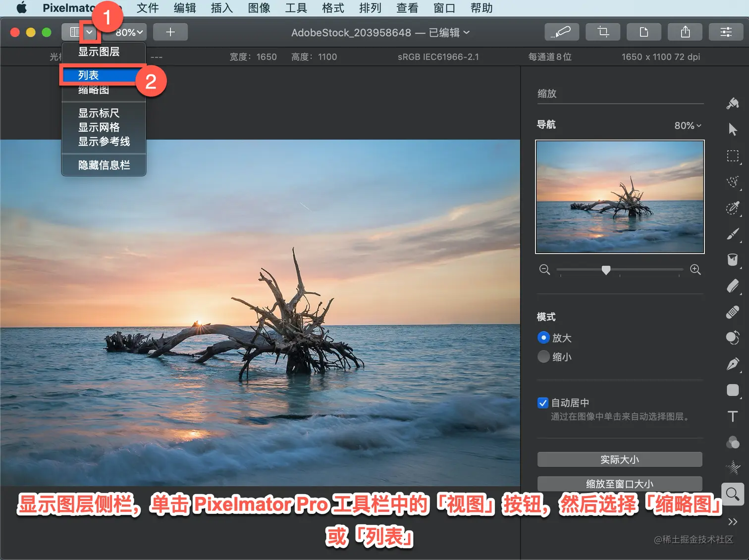Click the plus add button in toolbar

(x=170, y=32)
